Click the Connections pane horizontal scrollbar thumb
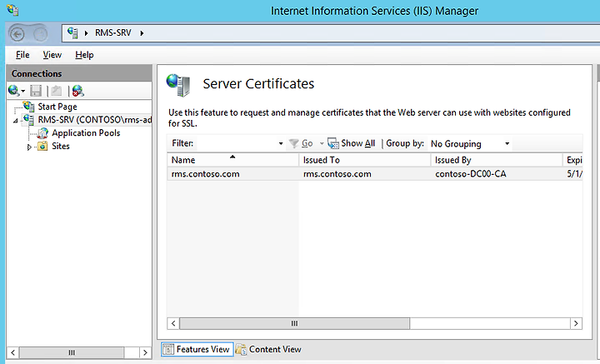This screenshot has height=364, width=600. [x=72, y=352]
